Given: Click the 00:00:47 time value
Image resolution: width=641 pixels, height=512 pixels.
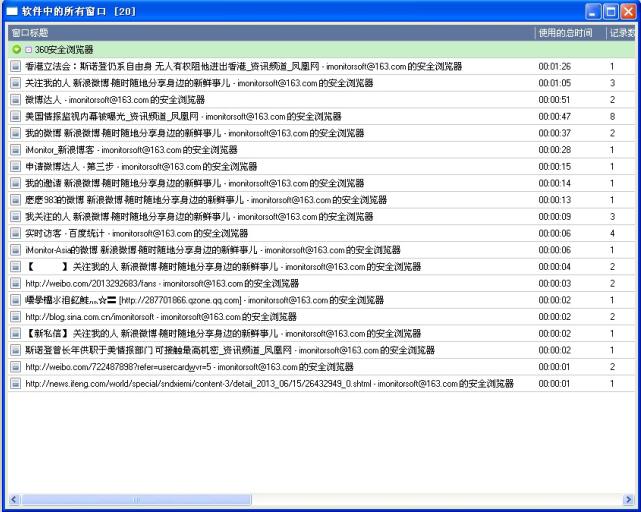Looking at the screenshot, I should coord(554,117).
